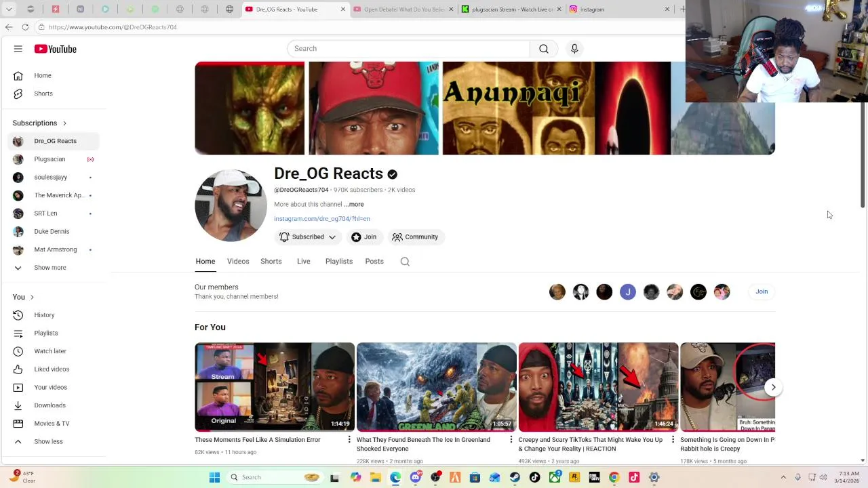Go to the YouTube logo homepage

click(x=56, y=49)
